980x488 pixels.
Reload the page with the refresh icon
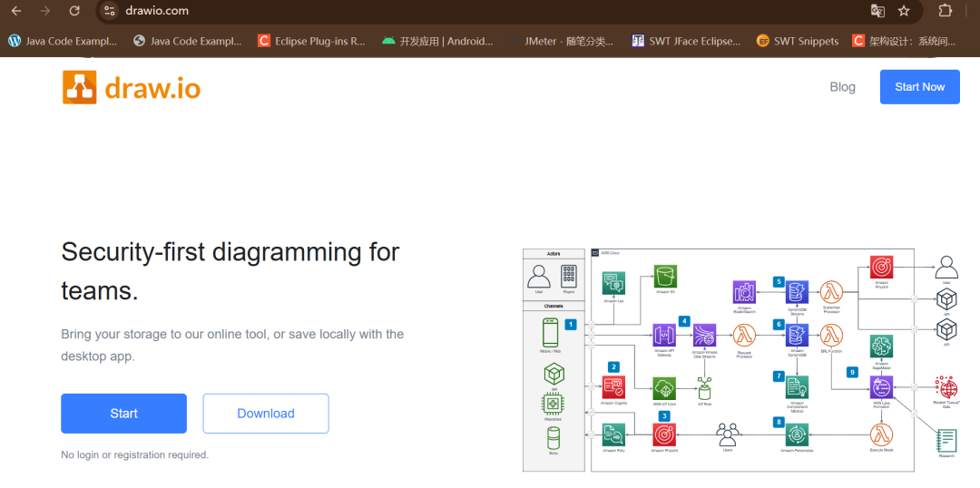point(74,11)
